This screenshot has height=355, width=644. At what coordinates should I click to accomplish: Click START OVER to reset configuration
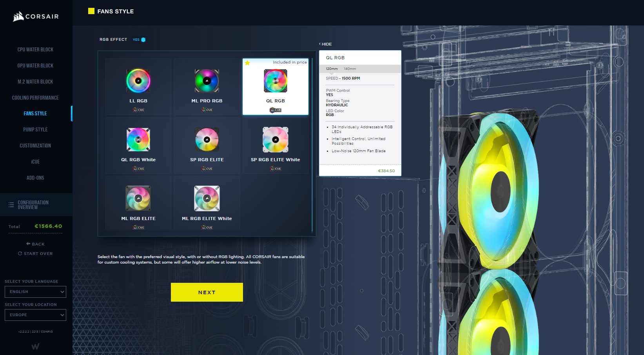tap(35, 253)
